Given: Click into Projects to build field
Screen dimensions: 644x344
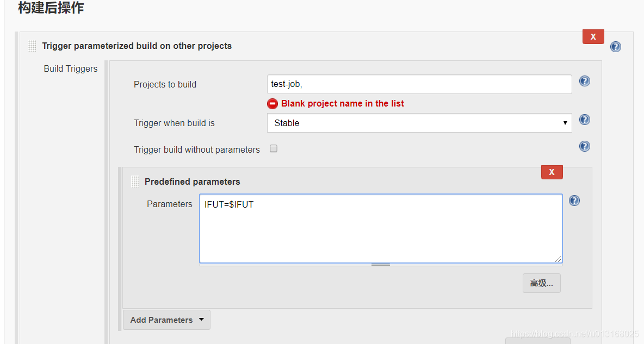Looking at the screenshot, I should (x=419, y=84).
